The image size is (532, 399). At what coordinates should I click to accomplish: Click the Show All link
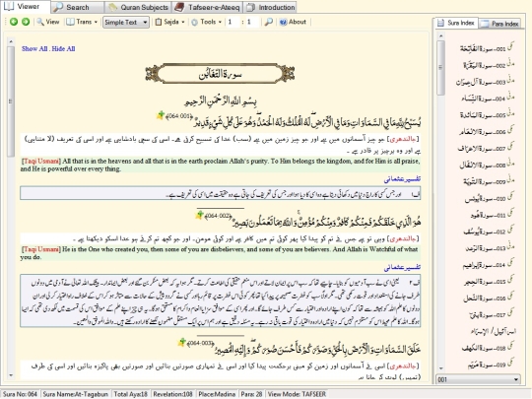pos(34,48)
